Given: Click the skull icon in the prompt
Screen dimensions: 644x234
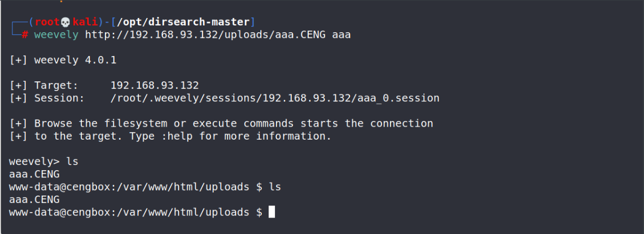Looking at the screenshot, I should pyautogui.click(x=64, y=23).
